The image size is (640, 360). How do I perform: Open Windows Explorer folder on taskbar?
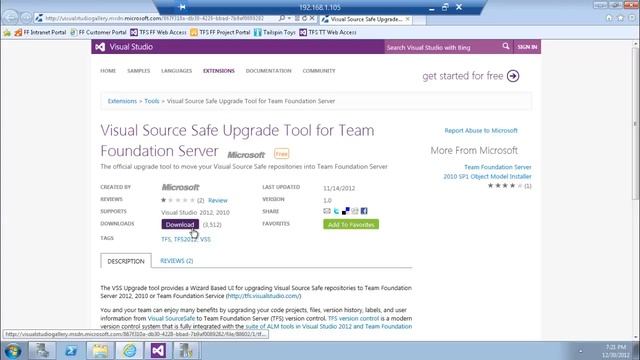pos(100,351)
